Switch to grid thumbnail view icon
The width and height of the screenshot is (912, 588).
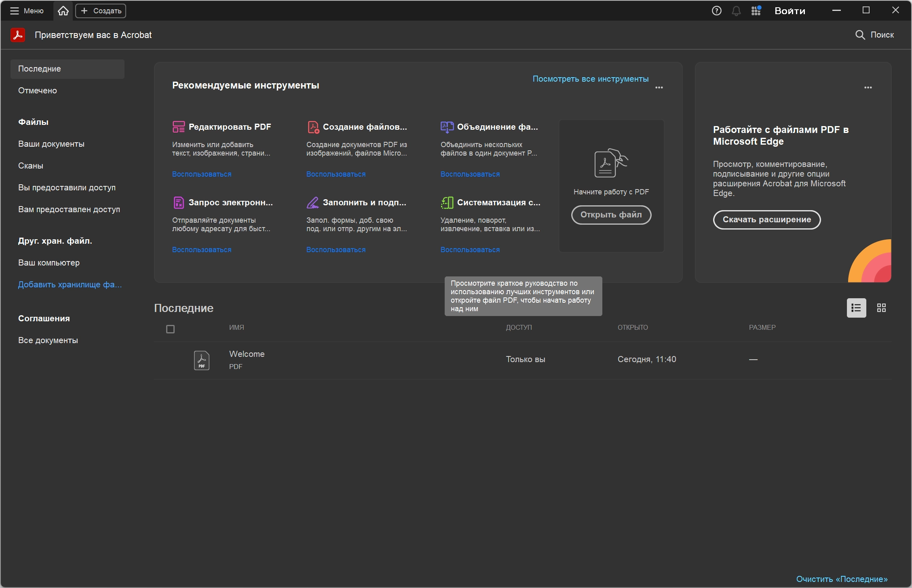[881, 308]
